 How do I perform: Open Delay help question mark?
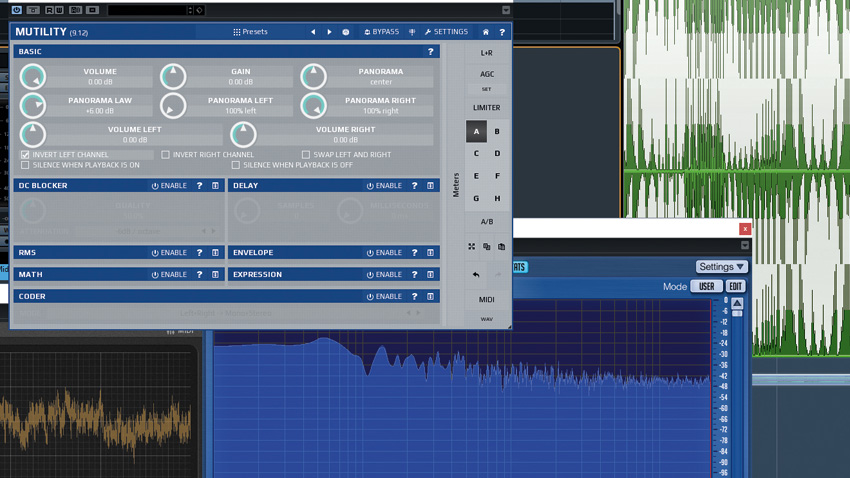pyautogui.click(x=415, y=185)
